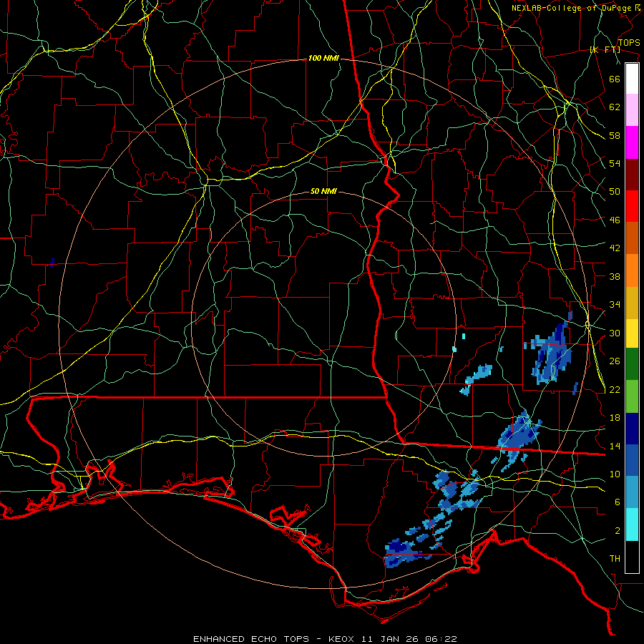This screenshot has width=644, height=644.
Task: Click the 26 legend value
Action: pos(615,361)
